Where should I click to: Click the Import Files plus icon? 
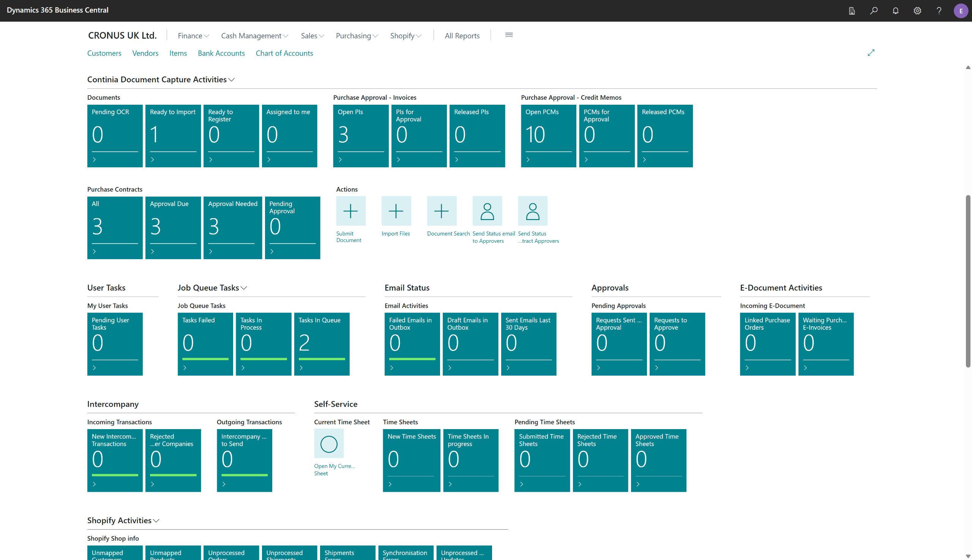coord(396,211)
